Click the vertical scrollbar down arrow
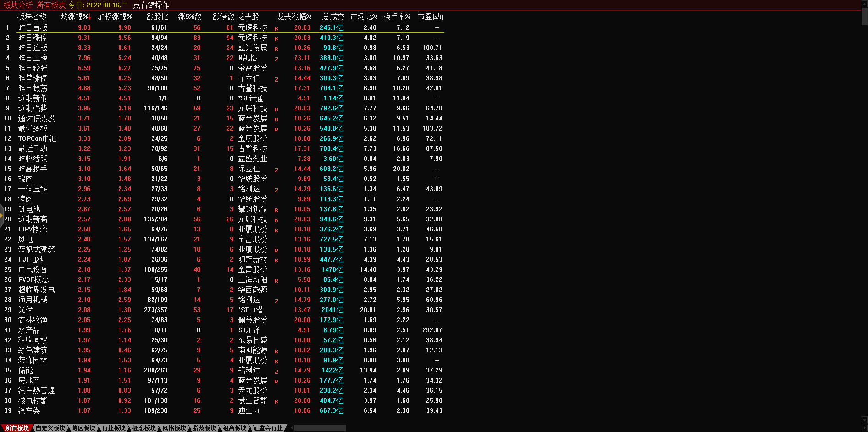868x432 pixels. click(864, 420)
